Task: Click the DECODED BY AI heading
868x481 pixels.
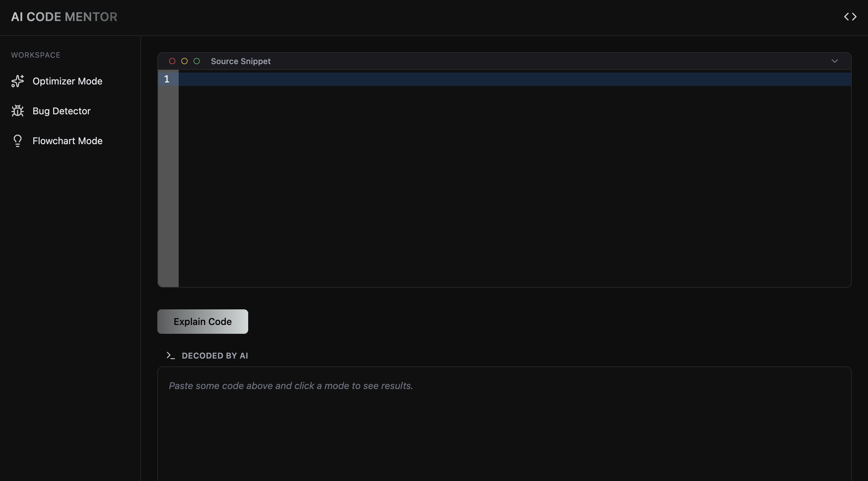Action: coord(215,355)
